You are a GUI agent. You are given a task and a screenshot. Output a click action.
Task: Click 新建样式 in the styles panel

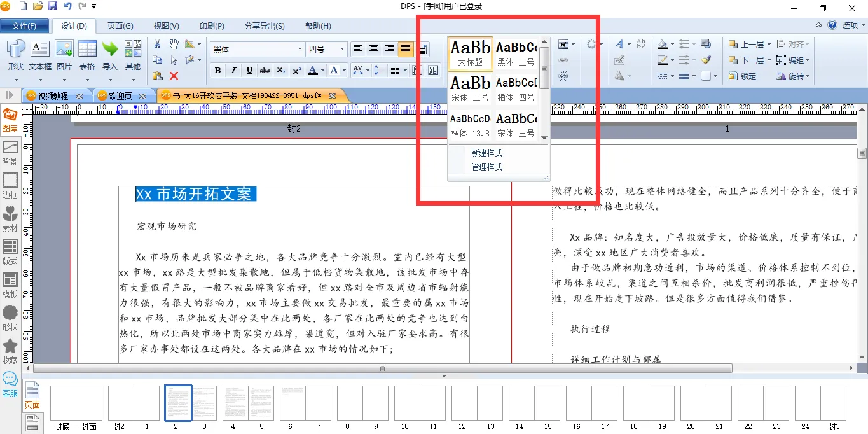486,153
